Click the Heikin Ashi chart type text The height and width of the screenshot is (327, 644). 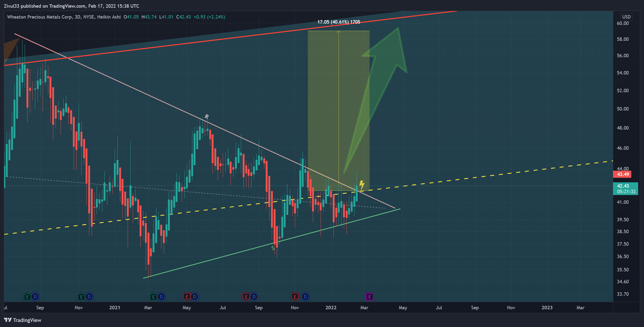(x=109, y=17)
